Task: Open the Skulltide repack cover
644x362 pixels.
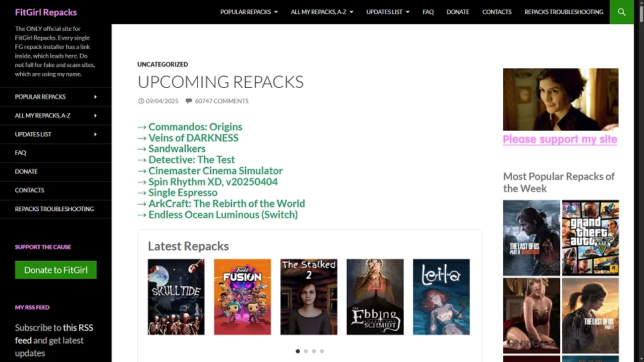Action: [176, 297]
